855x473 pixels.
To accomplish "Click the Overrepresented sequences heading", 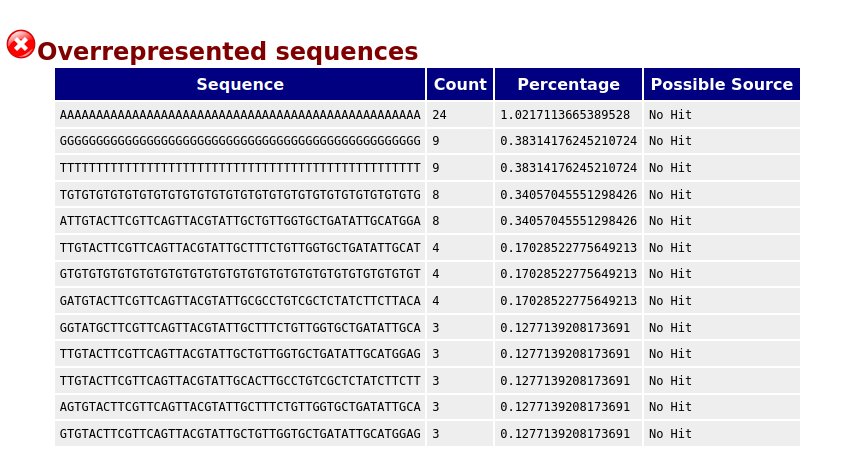I will (x=227, y=52).
